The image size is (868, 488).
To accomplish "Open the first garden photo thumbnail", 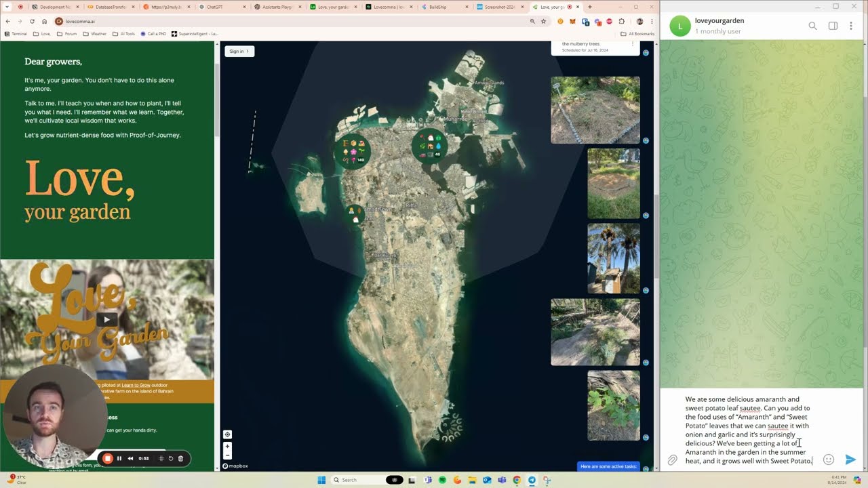I will 595,109.
